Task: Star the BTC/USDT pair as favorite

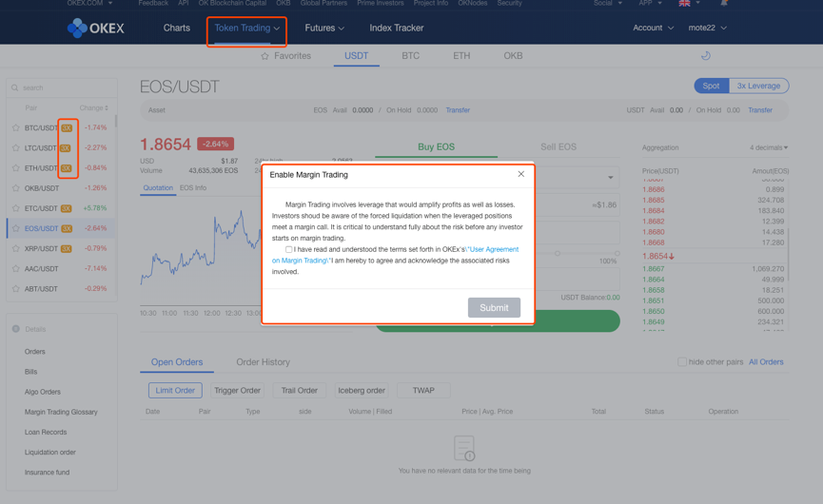Action: pyautogui.click(x=16, y=128)
